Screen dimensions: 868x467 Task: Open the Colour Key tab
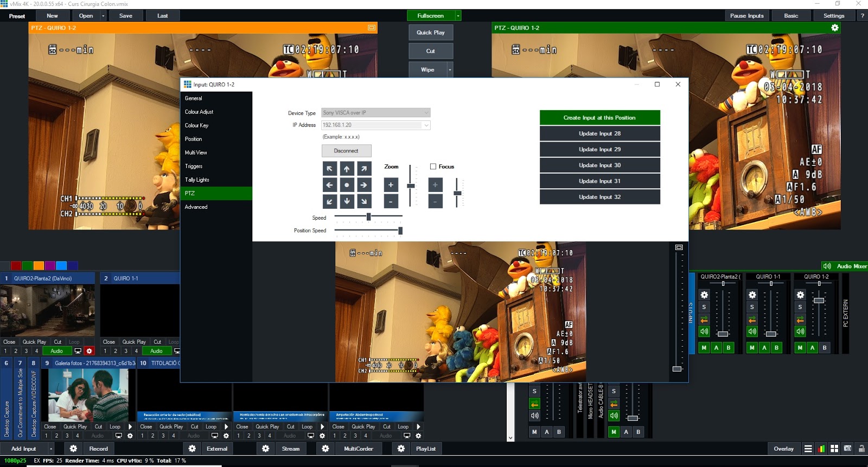coord(216,125)
